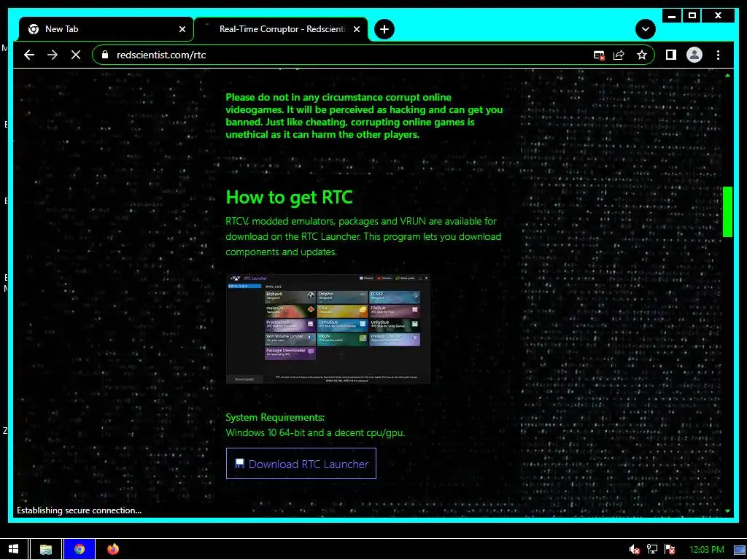747x560 pixels.
Task: Click the Show desktop button
Action: point(740,550)
